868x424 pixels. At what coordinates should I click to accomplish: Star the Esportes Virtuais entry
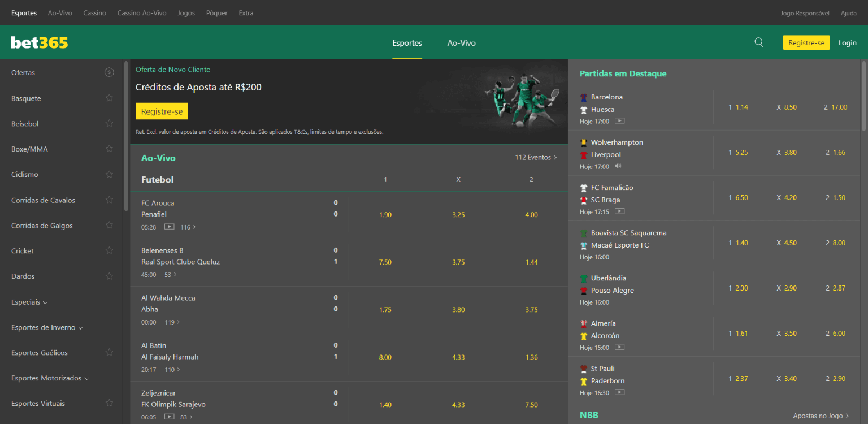(x=109, y=403)
